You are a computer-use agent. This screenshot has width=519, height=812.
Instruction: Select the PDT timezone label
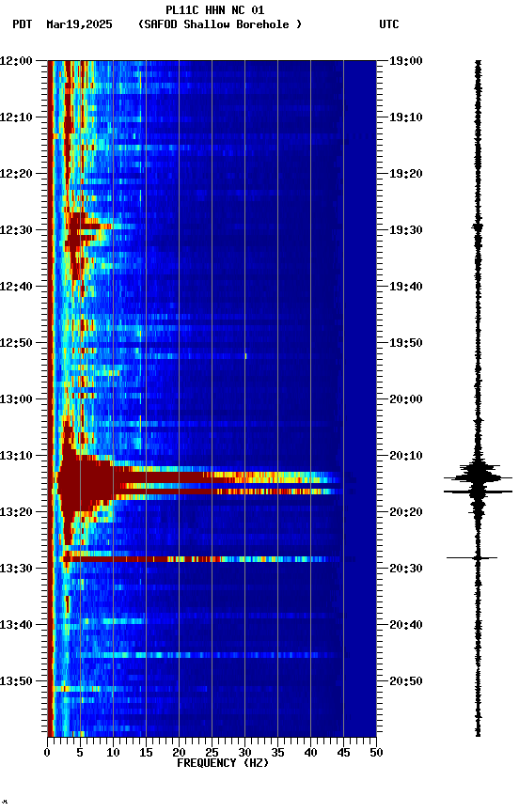(23, 24)
